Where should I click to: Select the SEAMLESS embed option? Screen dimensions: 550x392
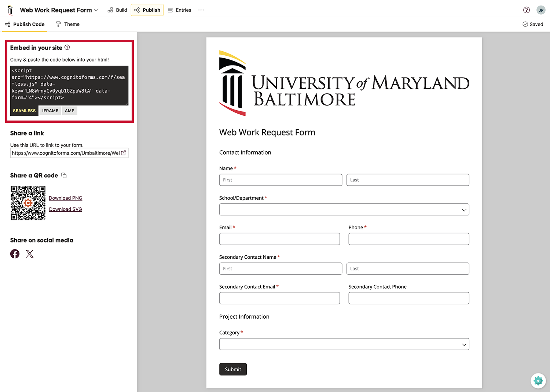point(24,111)
